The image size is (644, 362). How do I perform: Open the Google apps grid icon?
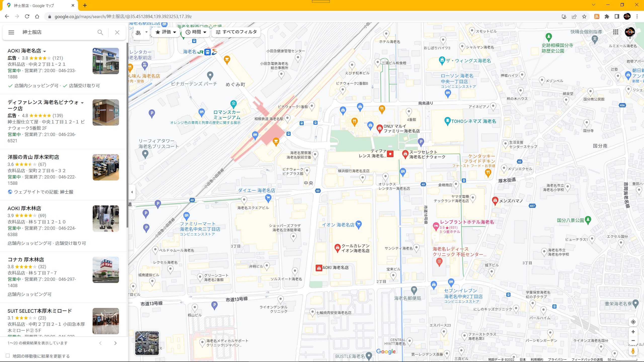(x=616, y=32)
